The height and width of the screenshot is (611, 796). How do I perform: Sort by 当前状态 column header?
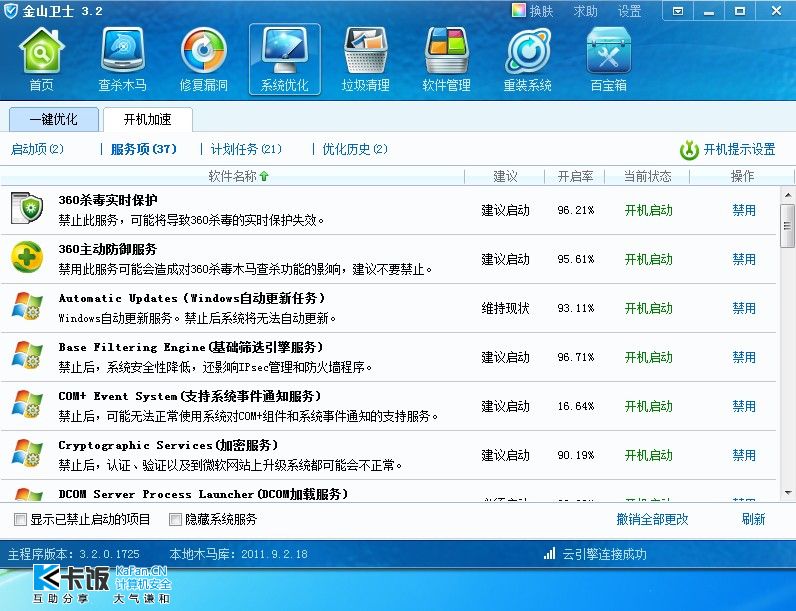[647, 176]
